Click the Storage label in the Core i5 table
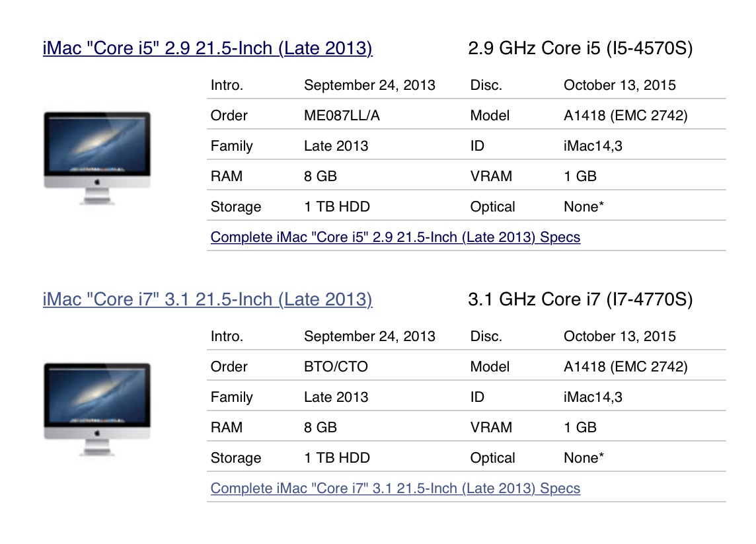 (236, 208)
